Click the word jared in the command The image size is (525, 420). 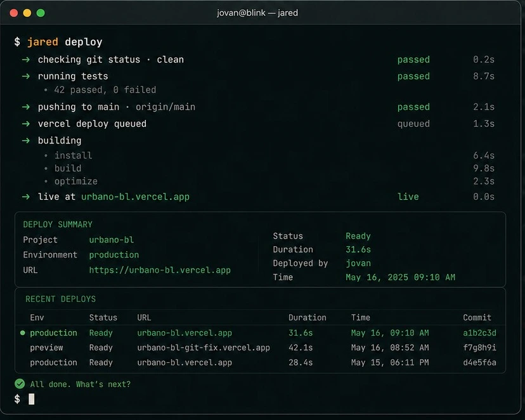pos(42,42)
